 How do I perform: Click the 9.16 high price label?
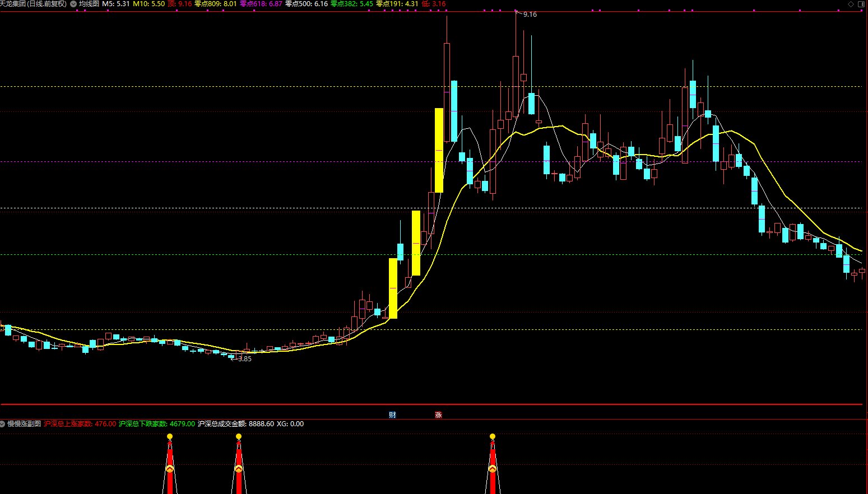(530, 15)
